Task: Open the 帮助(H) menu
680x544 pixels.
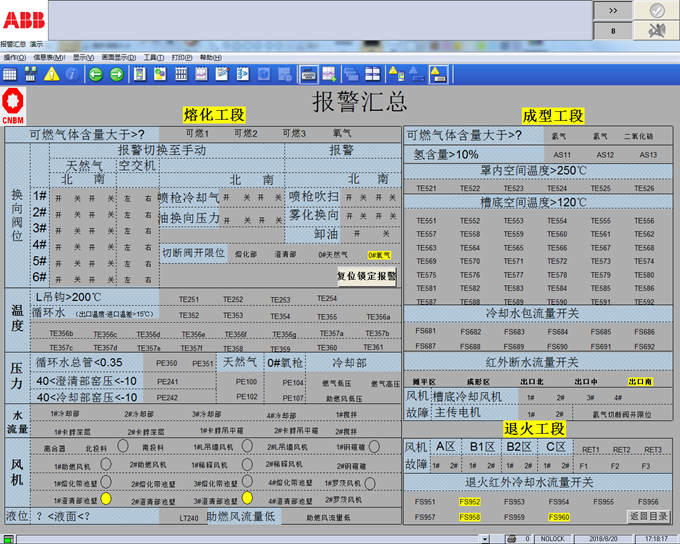Action: tap(210, 58)
